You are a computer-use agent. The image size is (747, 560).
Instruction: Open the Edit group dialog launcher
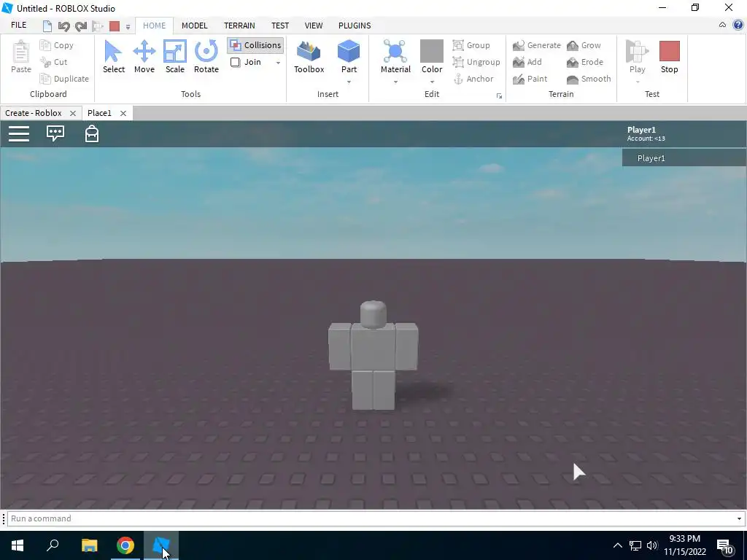tap(499, 96)
